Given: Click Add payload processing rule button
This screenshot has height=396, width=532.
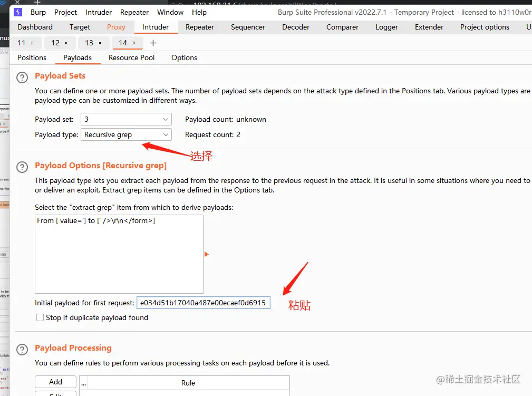Looking at the screenshot, I should (x=56, y=382).
